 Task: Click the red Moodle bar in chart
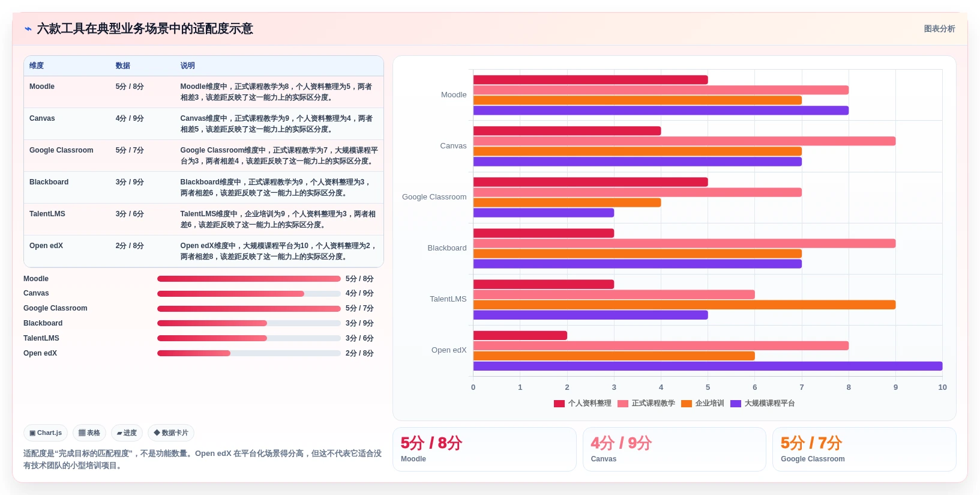click(591, 80)
